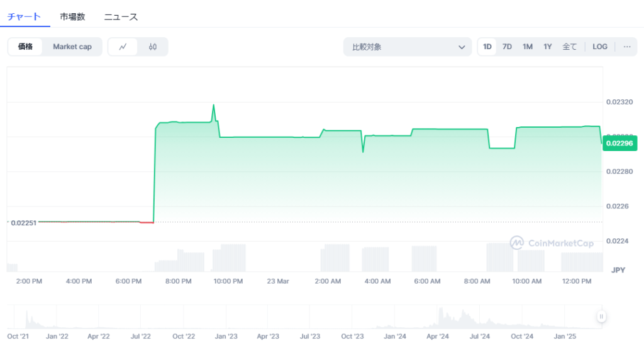The height and width of the screenshot is (353, 644).
Task: Click the current price label 0.02296
Action: [620, 143]
